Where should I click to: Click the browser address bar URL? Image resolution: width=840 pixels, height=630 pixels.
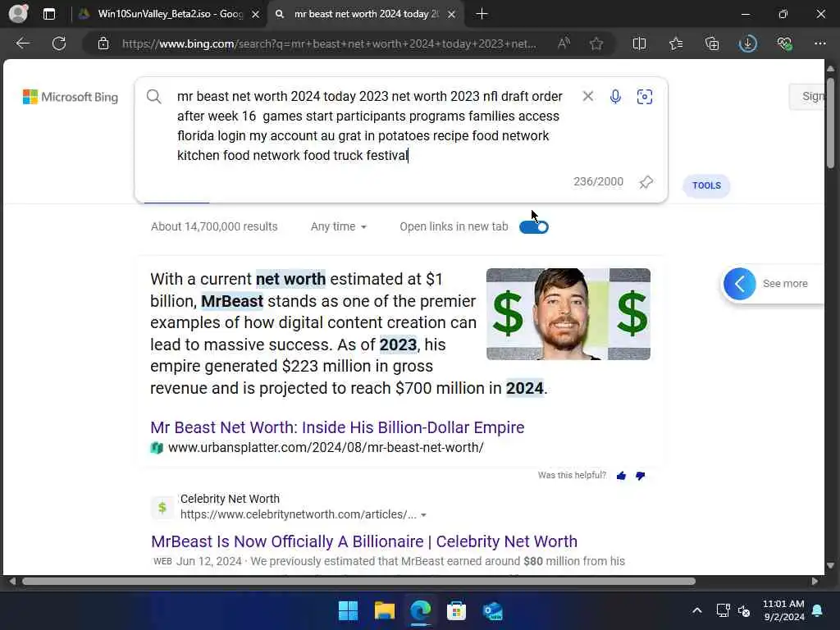329,44
